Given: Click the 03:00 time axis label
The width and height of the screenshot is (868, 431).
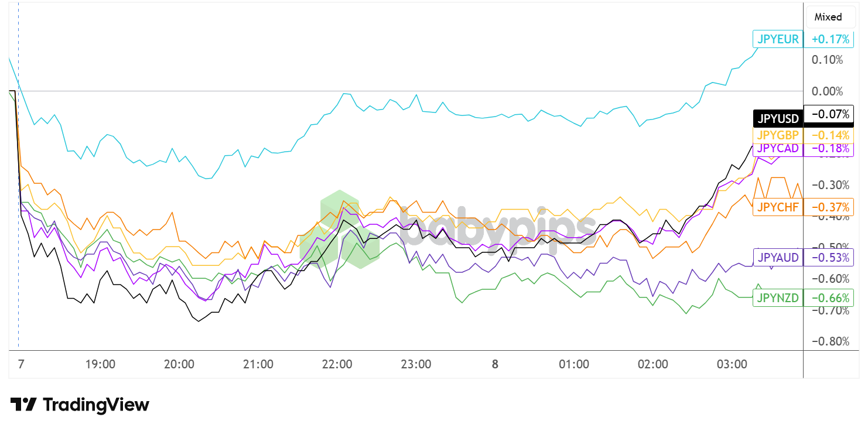Looking at the screenshot, I should point(732,364).
